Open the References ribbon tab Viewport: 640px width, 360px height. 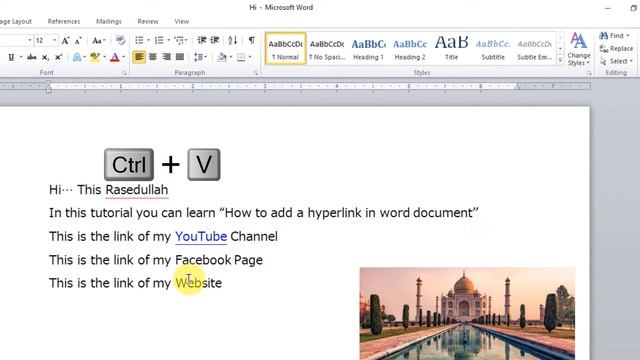click(x=64, y=21)
